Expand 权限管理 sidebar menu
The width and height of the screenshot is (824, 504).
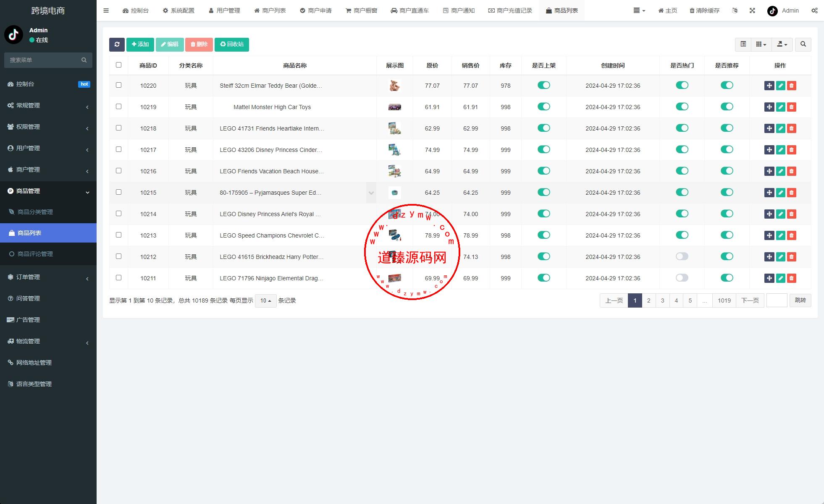tap(48, 127)
